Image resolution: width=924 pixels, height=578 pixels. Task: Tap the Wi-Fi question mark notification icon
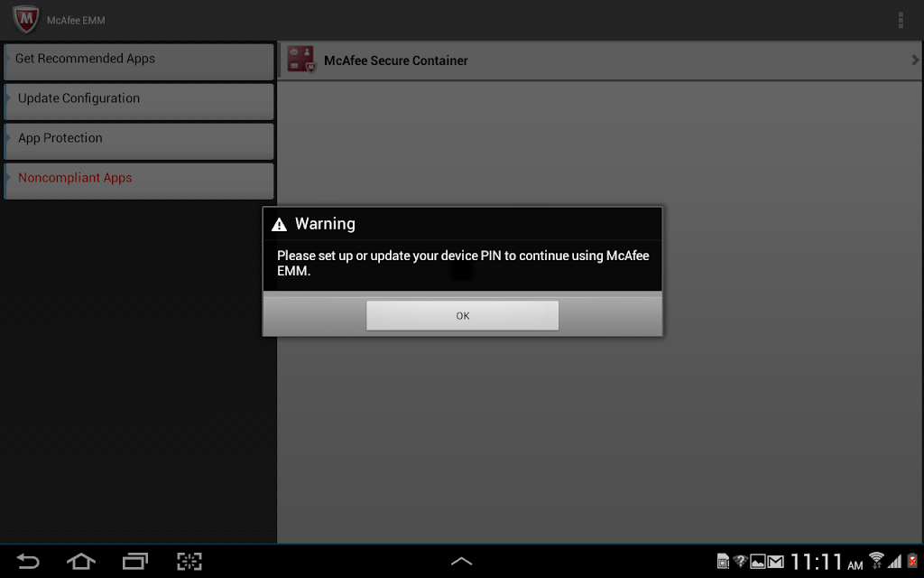[740, 561]
